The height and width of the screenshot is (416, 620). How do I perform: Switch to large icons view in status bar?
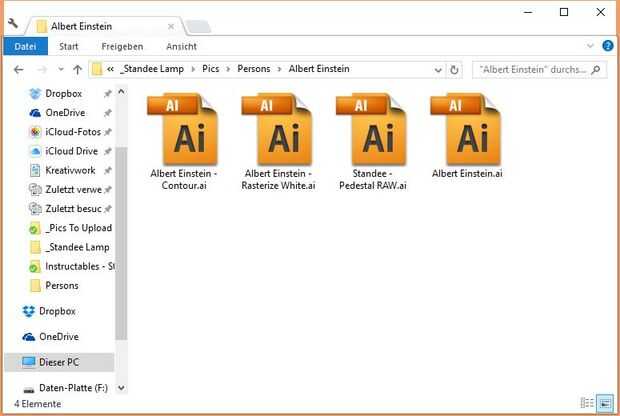(x=605, y=404)
